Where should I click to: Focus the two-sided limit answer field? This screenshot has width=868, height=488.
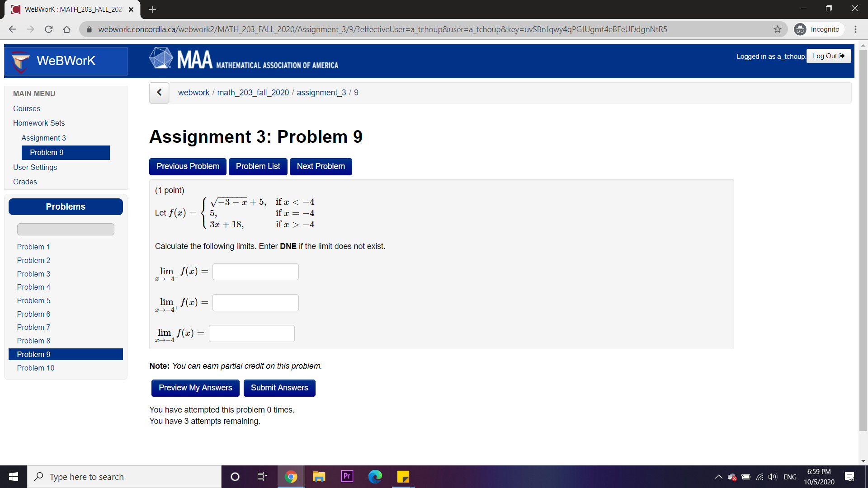coord(252,333)
